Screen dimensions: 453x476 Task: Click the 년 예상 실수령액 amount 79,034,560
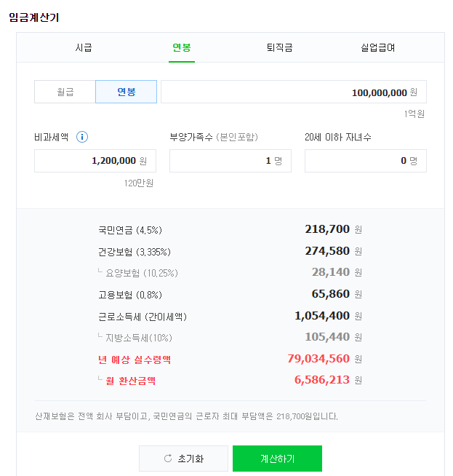coord(318,359)
